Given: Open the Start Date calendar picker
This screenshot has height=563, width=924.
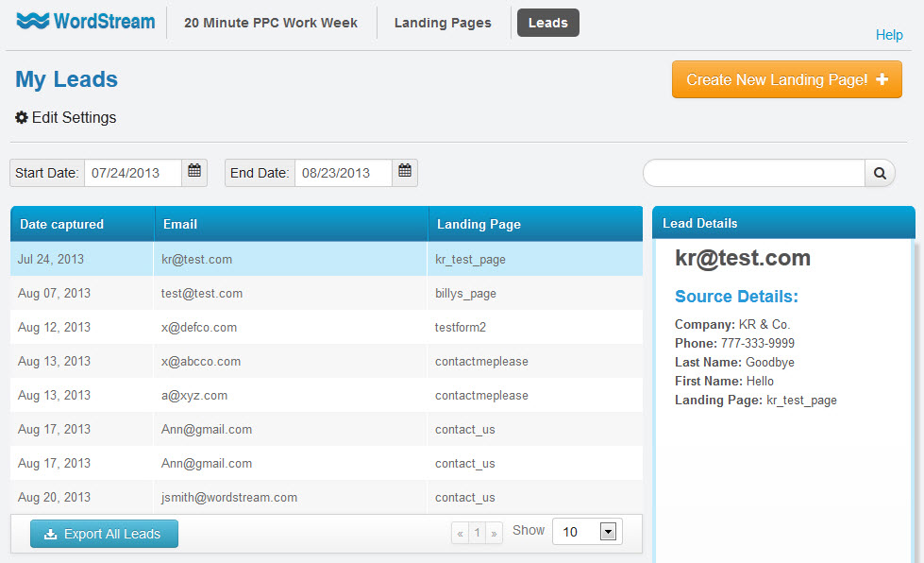Looking at the screenshot, I should [194, 172].
